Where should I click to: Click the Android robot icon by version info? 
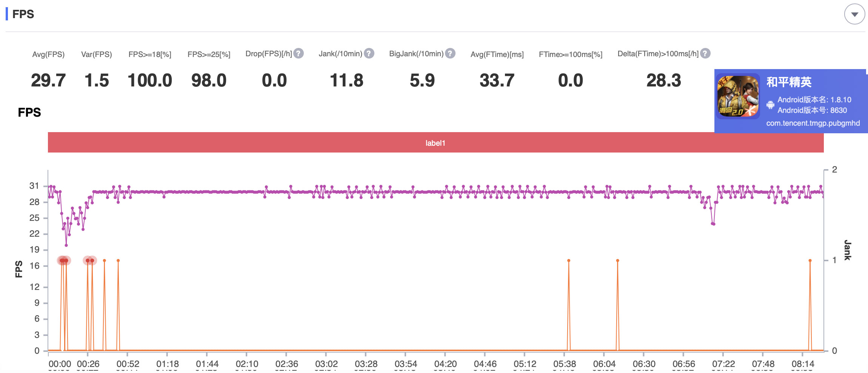point(770,105)
